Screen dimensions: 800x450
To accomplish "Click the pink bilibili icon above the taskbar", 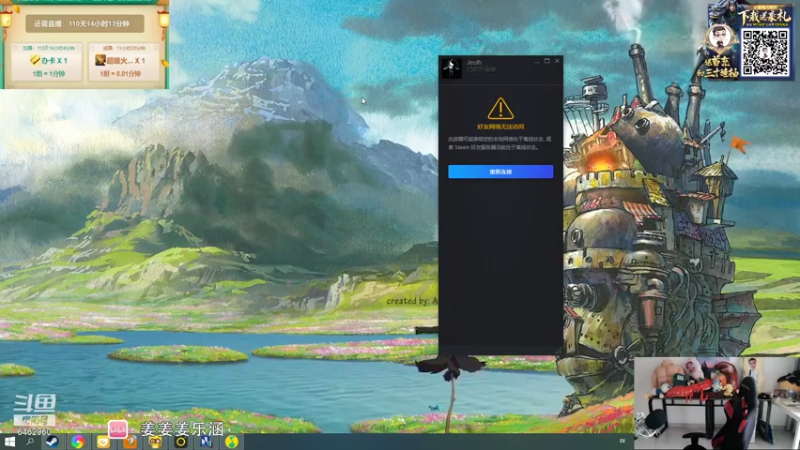I will click(117, 429).
